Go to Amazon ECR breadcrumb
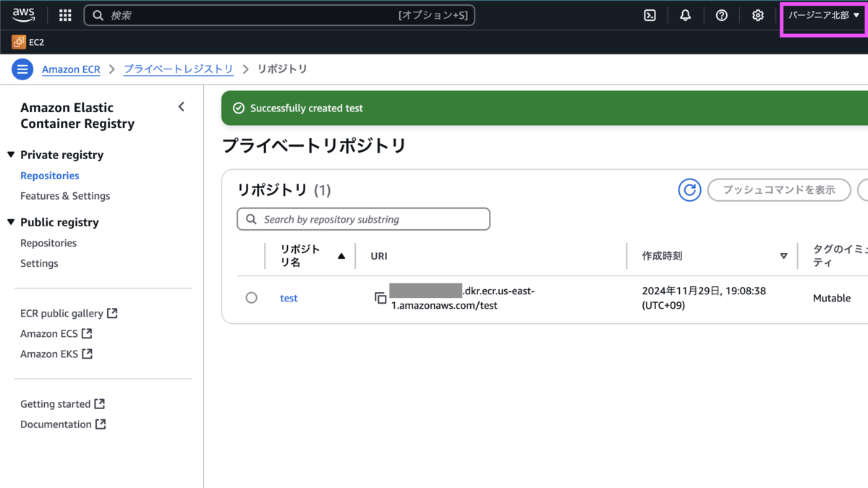The height and width of the screenshot is (488, 868). 71,69
